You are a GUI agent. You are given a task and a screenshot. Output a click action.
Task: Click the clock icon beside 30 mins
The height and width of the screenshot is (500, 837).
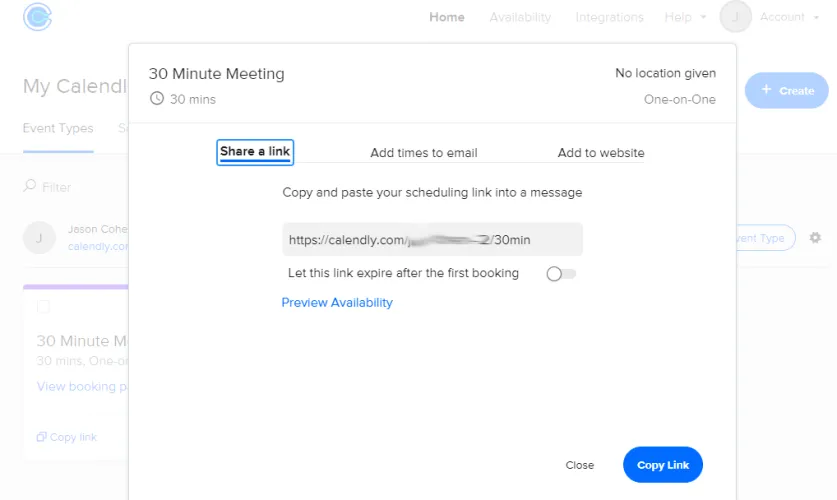point(156,99)
